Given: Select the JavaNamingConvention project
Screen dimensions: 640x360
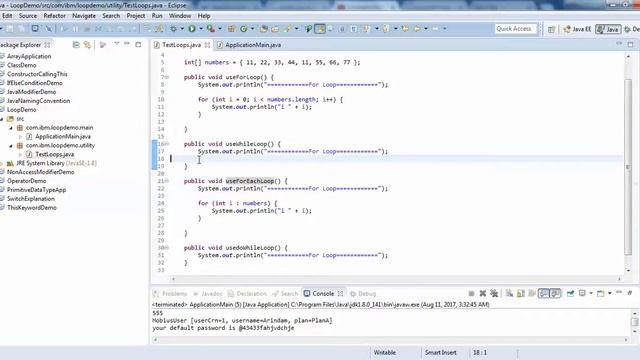Looking at the screenshot, I should click(x=38, y=101).
